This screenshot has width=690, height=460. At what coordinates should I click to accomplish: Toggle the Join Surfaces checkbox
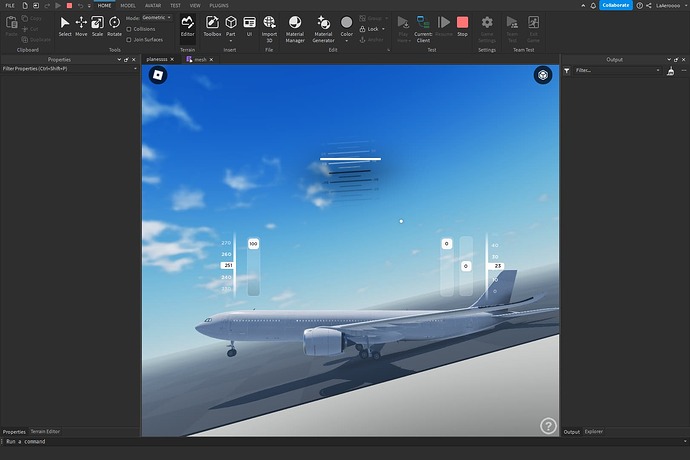129,39
